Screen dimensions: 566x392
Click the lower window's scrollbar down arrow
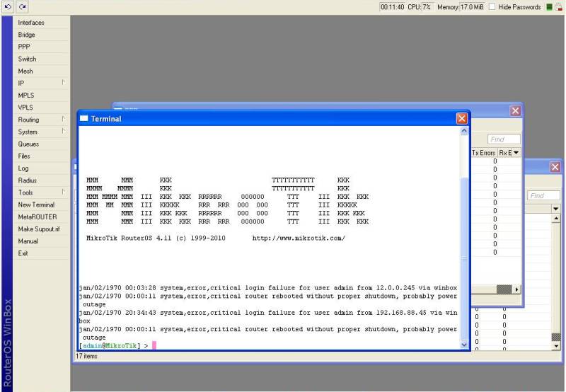click(556, 346)
